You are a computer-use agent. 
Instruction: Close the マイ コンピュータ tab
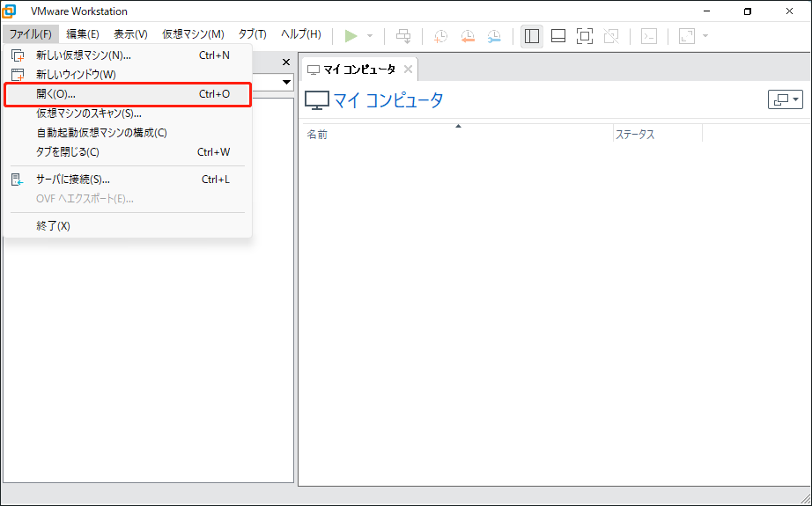[408, 69]
